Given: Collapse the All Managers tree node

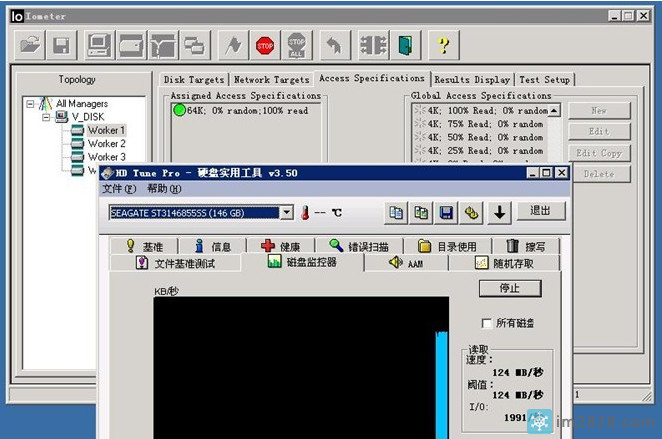Looking at the screenshot, I should (x=31, y=103).
